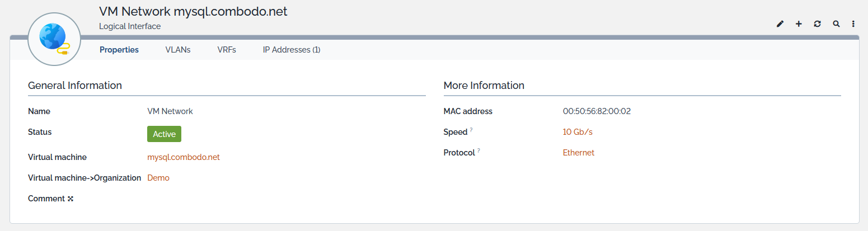Open search using the magnifier icon
The image size is (868, 231).
coord(836,24)
